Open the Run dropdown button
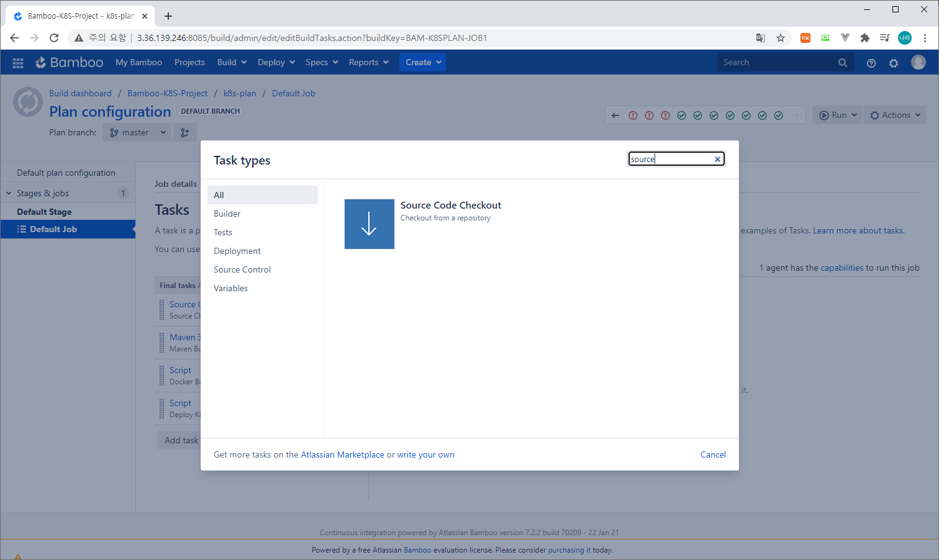 tap(837, 115)
